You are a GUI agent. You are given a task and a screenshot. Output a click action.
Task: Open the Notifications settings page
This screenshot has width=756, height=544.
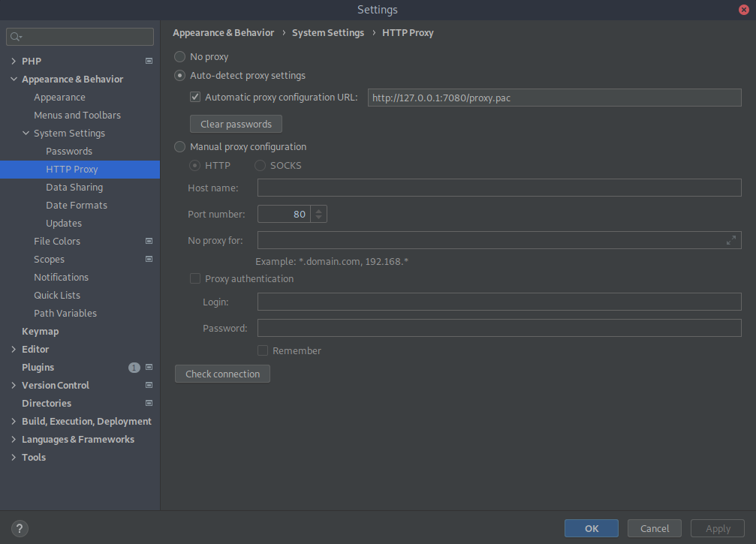[62, 277]
